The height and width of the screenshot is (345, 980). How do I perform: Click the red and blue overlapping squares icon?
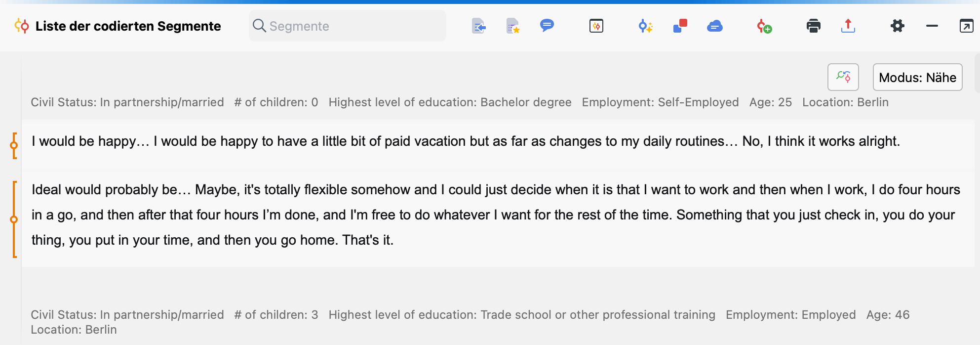pos(680,26)
